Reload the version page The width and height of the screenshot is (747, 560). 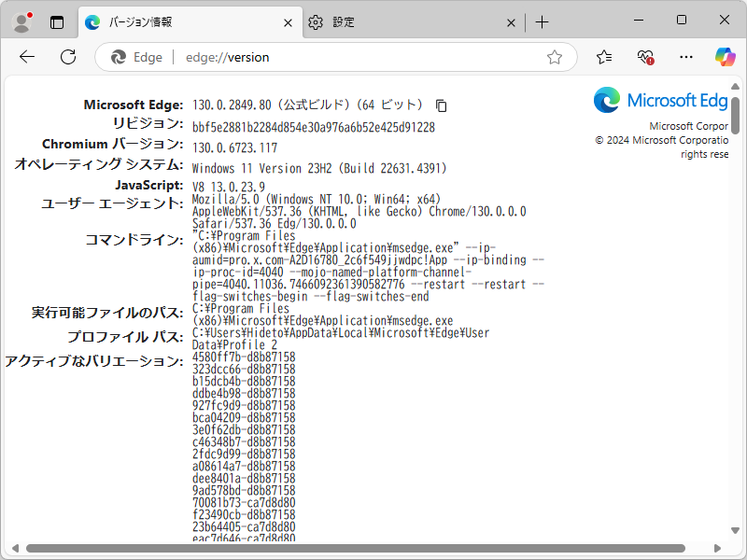tap(67, 57)
